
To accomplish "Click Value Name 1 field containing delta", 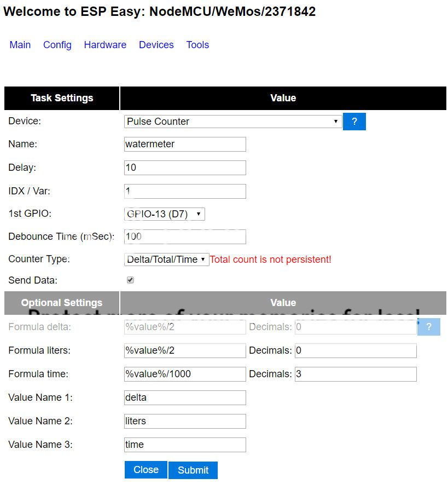I will 185,397.
